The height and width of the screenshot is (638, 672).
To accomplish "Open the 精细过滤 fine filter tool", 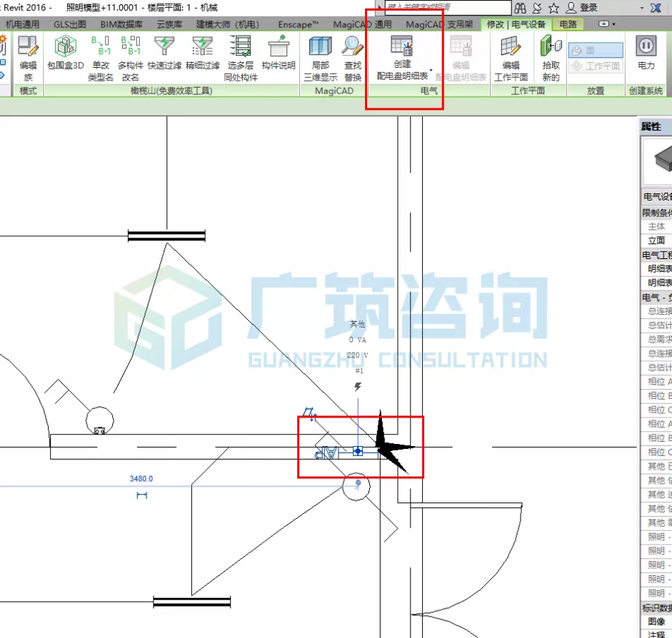I will pos(202,53).
